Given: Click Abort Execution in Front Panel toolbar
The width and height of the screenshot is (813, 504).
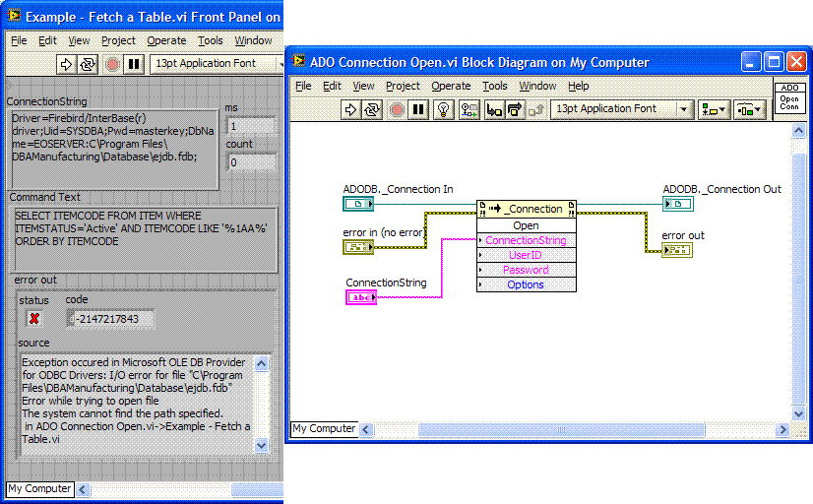Looking at the screenshot, I should pos(112,64).
